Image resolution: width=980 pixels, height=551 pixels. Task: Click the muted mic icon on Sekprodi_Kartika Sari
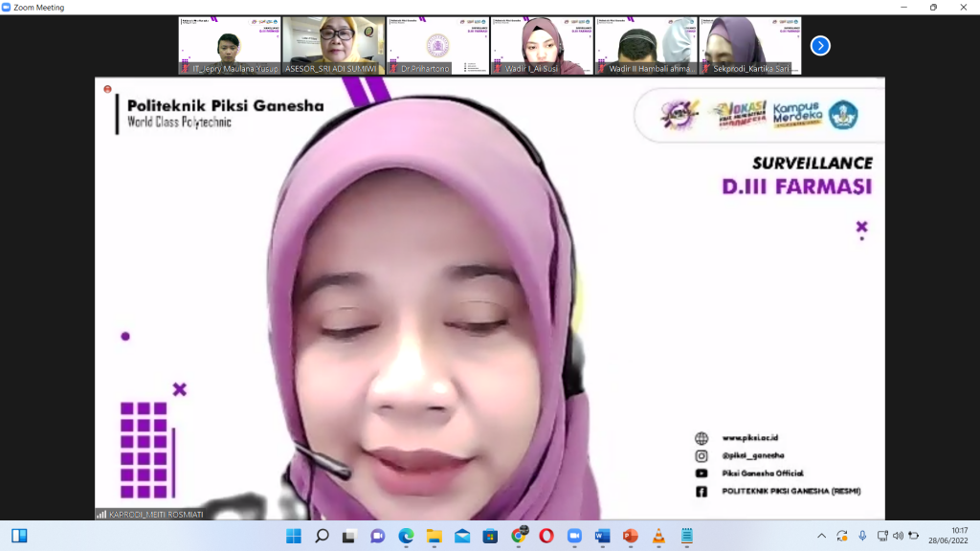706,68
